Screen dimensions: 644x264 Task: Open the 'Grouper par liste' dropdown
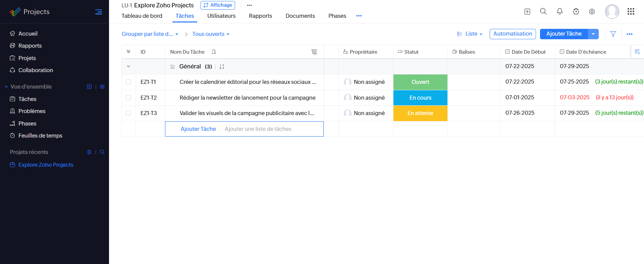click(x=150, y=34)
